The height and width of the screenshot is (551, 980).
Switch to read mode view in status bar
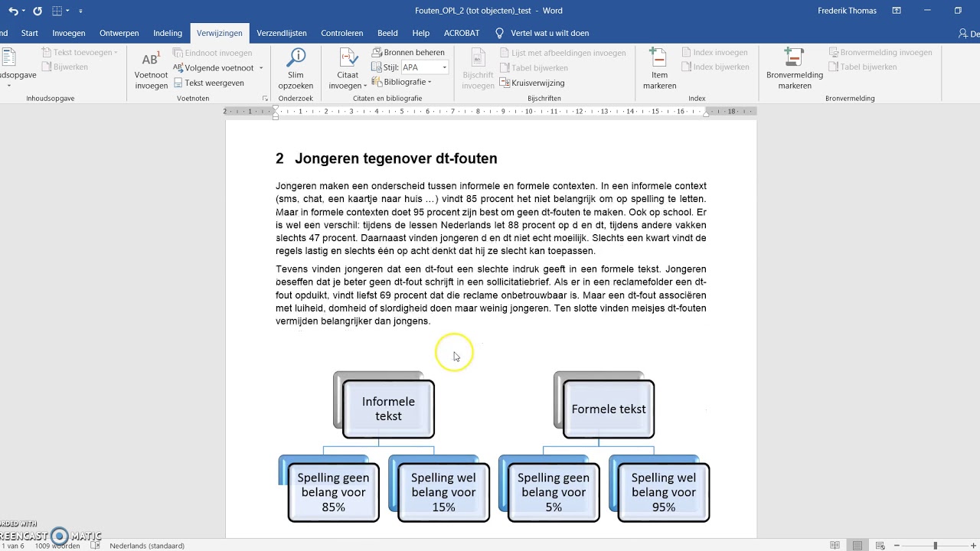(x=835, y=546)
